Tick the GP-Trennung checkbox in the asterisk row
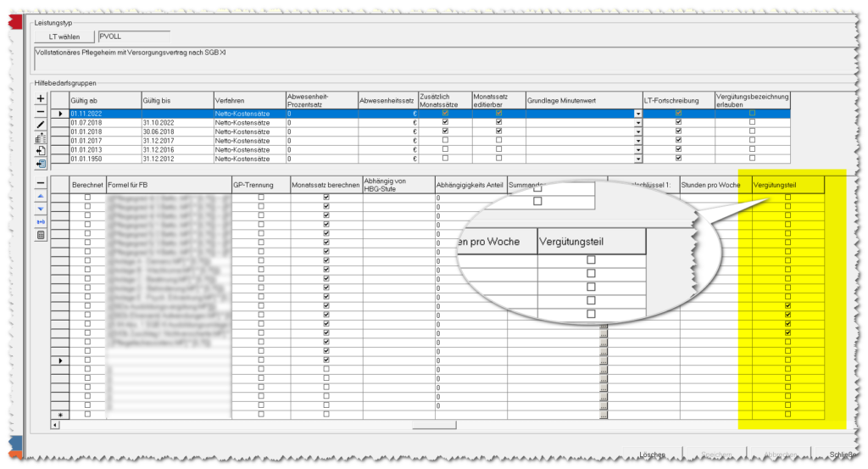The height and width of the screenshot is (469, 868). point(261,414)
